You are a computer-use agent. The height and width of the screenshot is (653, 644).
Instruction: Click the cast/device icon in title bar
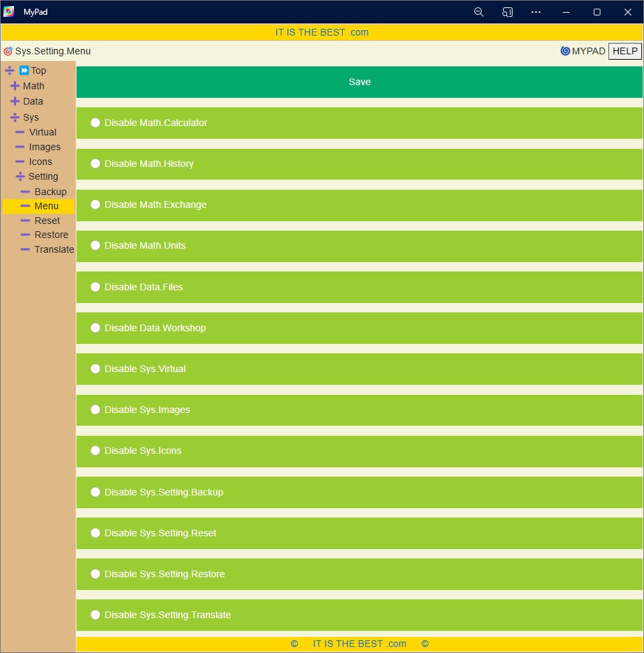pyautogui.click(x=507, y=12)
